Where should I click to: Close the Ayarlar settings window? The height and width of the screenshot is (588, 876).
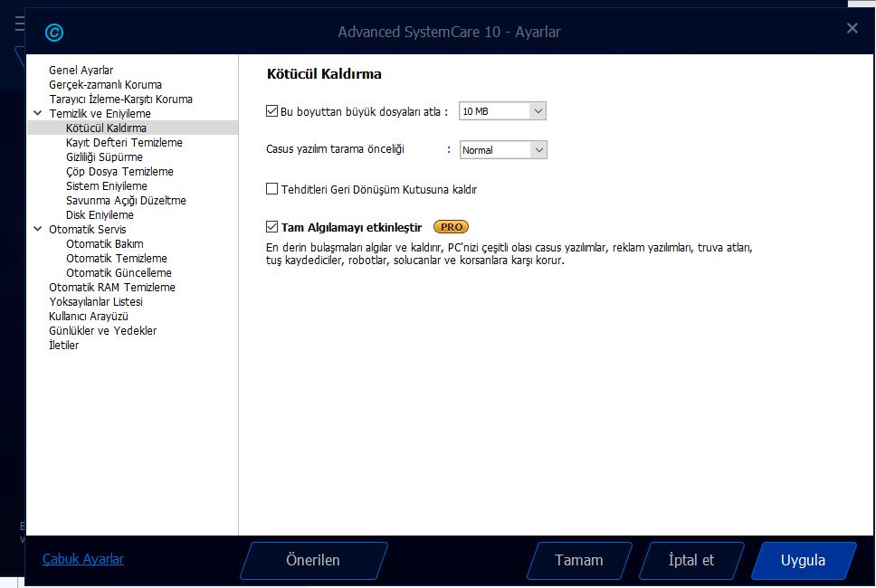point(852,28)
